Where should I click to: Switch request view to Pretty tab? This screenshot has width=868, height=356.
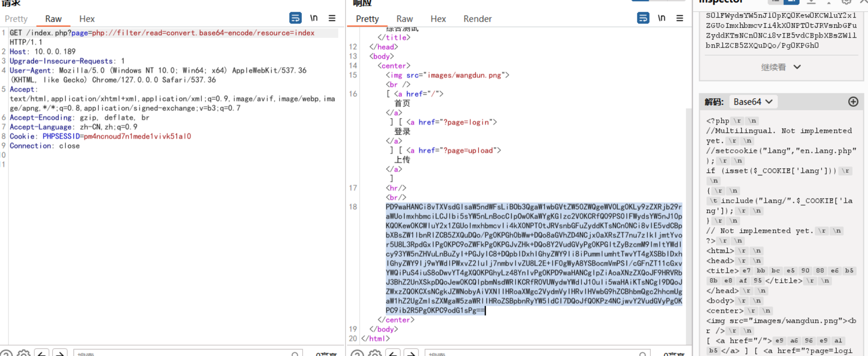pyautogui.click(x=16, y=19)
